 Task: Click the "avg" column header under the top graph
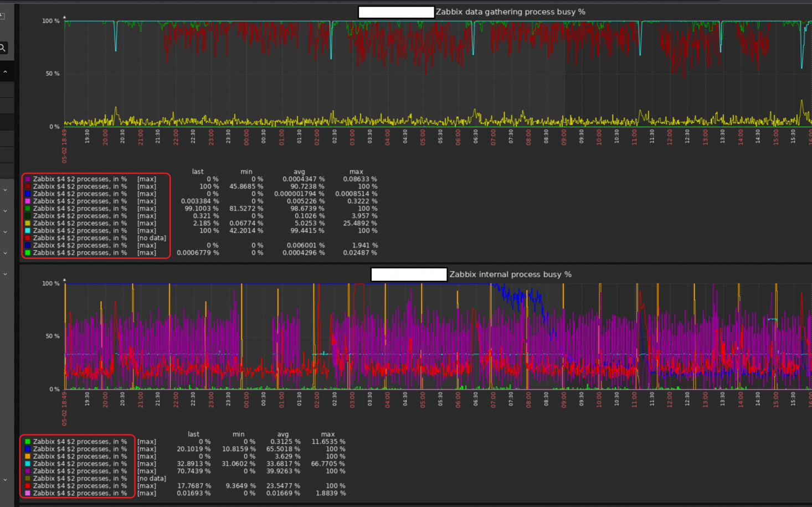coord(299,172)
